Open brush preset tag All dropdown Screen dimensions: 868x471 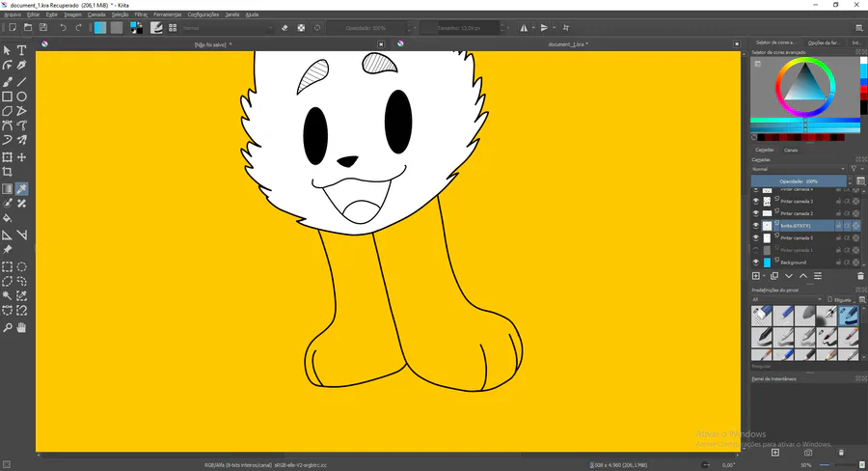(787, 300)
